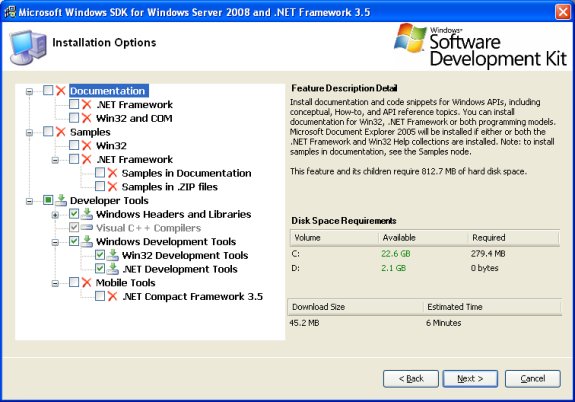This screenshot has width=575, height=402.
Task: Click the drive icon beside Visual C++ Compilers
Action: click(x=87, y=227)
